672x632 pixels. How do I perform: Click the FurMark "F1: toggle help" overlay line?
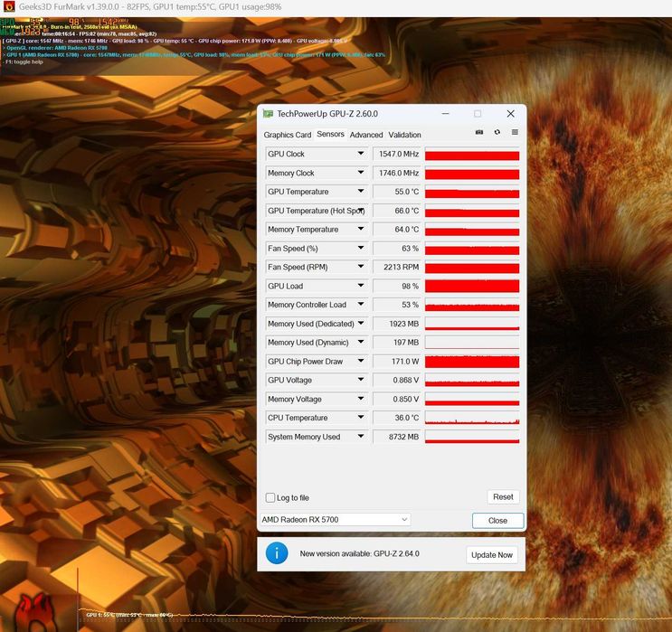coord(24,61)
